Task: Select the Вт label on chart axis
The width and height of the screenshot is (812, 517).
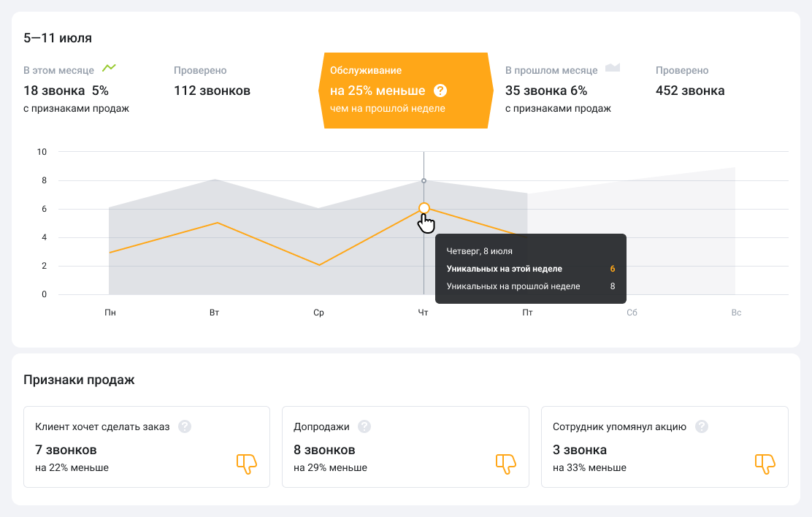Action: click(215, 313)
